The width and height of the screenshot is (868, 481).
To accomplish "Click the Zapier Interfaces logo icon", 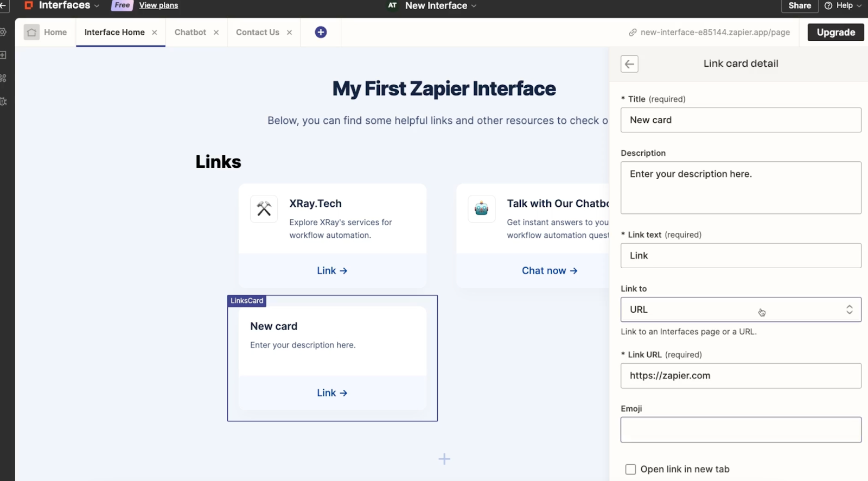I will tap(29, 5).
